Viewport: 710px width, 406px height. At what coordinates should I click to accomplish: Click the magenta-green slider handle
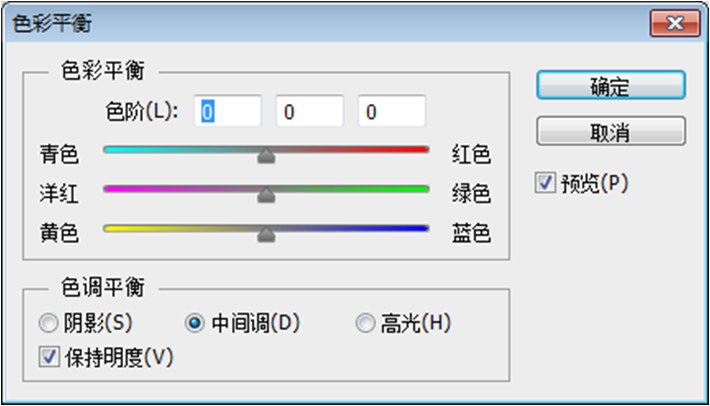(266, 194)
